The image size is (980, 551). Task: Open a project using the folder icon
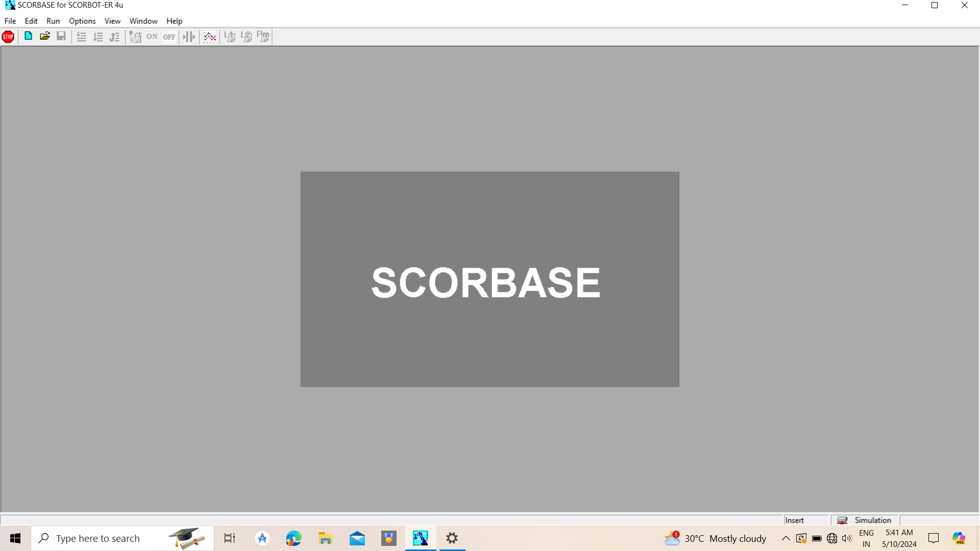click(45, 36)
